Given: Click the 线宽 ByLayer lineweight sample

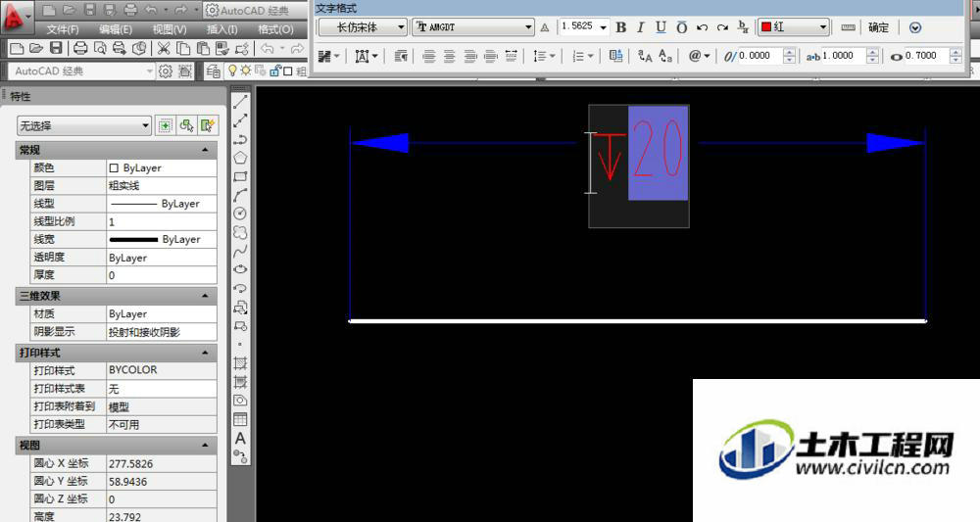Looking at the screenshot, I should click(x=133, y=239).
